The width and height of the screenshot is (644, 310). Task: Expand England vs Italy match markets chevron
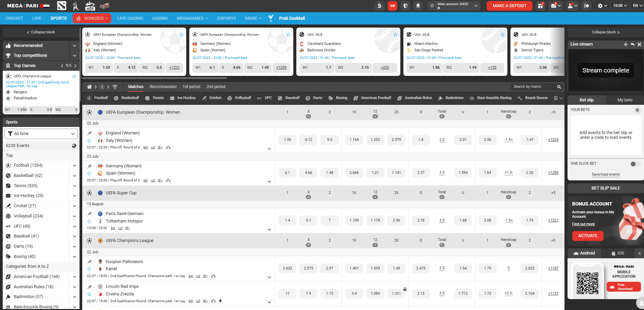click(x=269, y=149)
